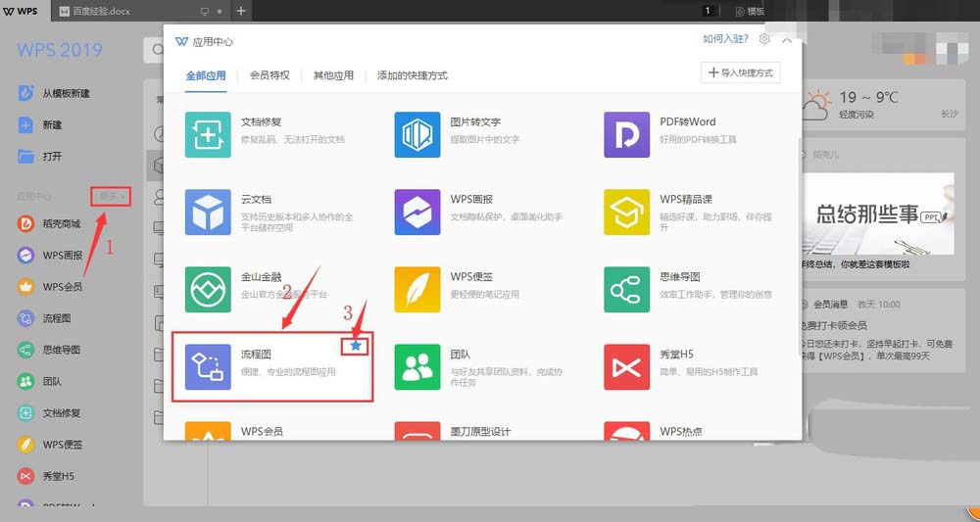
Task: Click the 团队 description text
Action: 507,377
